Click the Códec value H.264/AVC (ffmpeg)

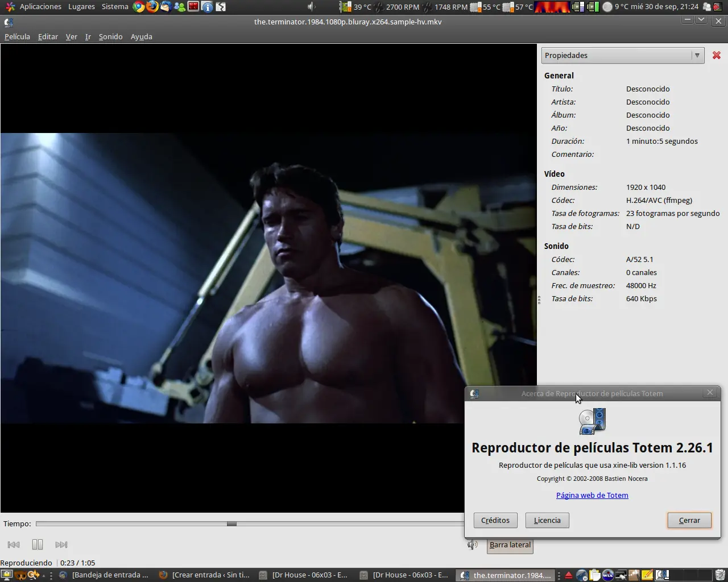click(x=659, y=200)
